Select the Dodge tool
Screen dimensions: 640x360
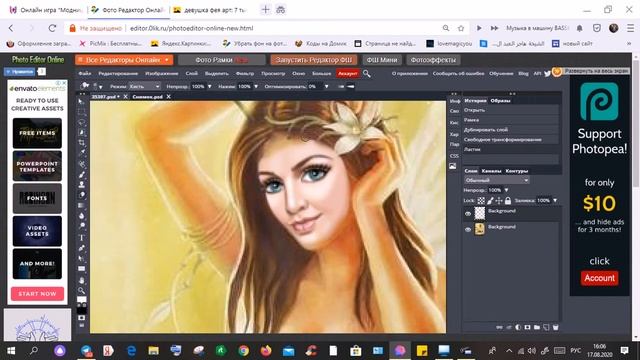(x=82, y=226)
